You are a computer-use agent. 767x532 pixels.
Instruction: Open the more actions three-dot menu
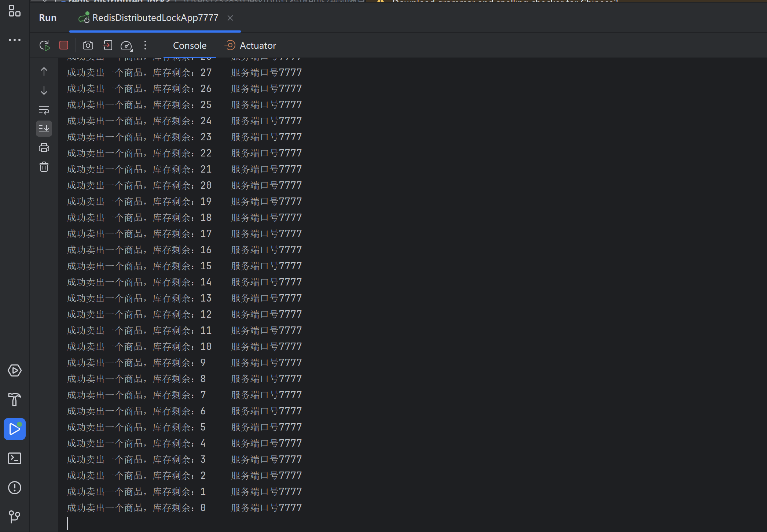[x=145, y=45]
